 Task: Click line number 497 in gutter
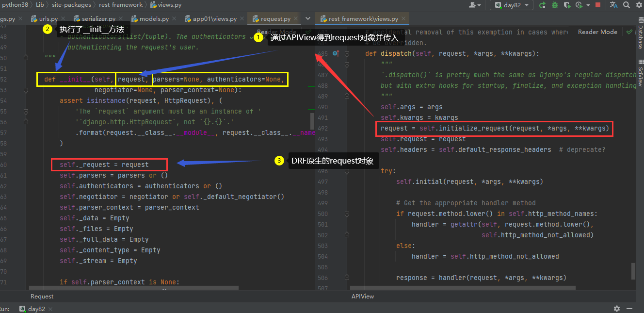click(x=323, y=181)
